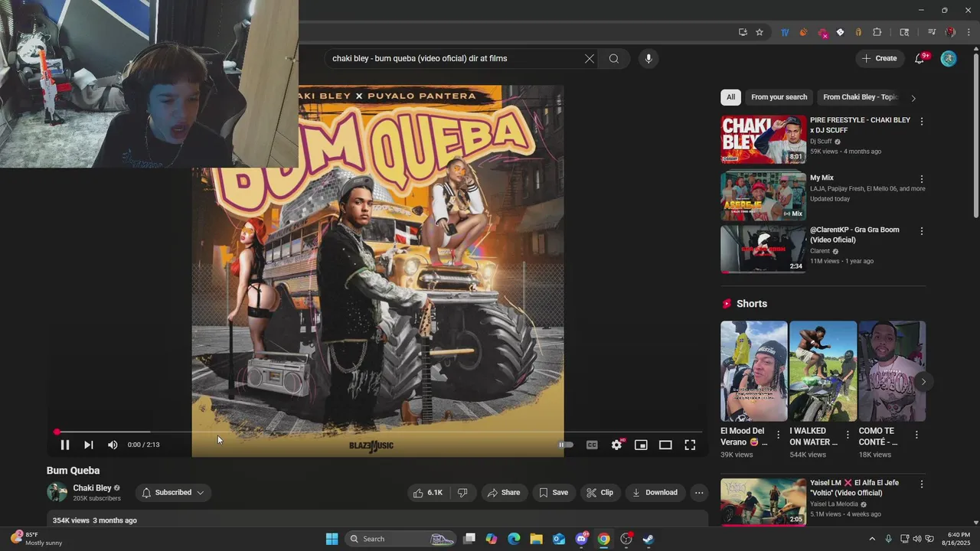Open the Chrome profile avatar
Viewport: 980px width, 551px height.
click(x=950, y=32)
